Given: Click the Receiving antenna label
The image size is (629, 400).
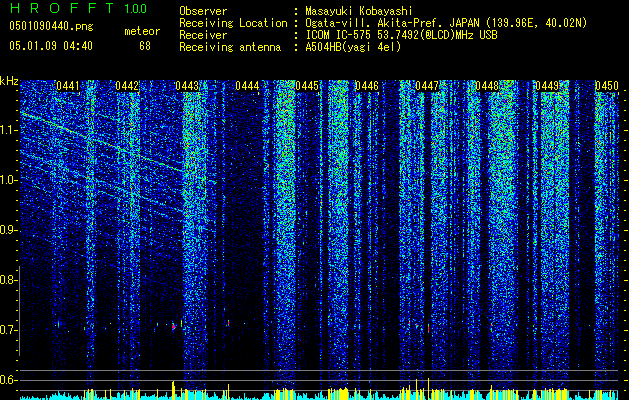Looking at the screenshot, I should tap(230, 47).
